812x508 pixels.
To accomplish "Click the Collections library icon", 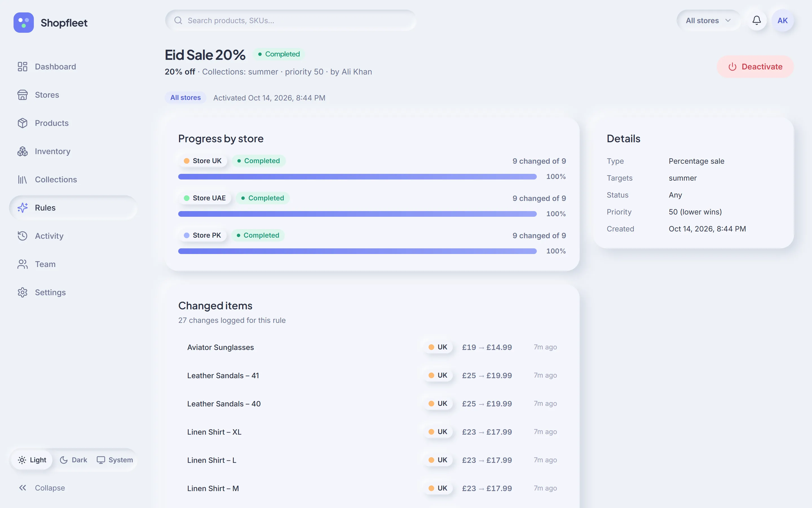I will coord(23,179).
